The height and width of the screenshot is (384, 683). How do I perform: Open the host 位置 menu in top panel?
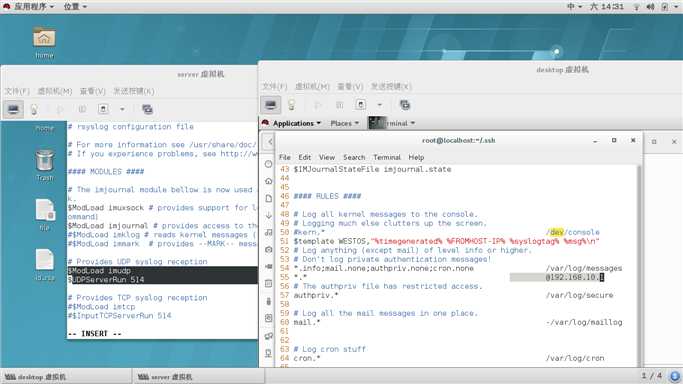[x=75, y=7]
